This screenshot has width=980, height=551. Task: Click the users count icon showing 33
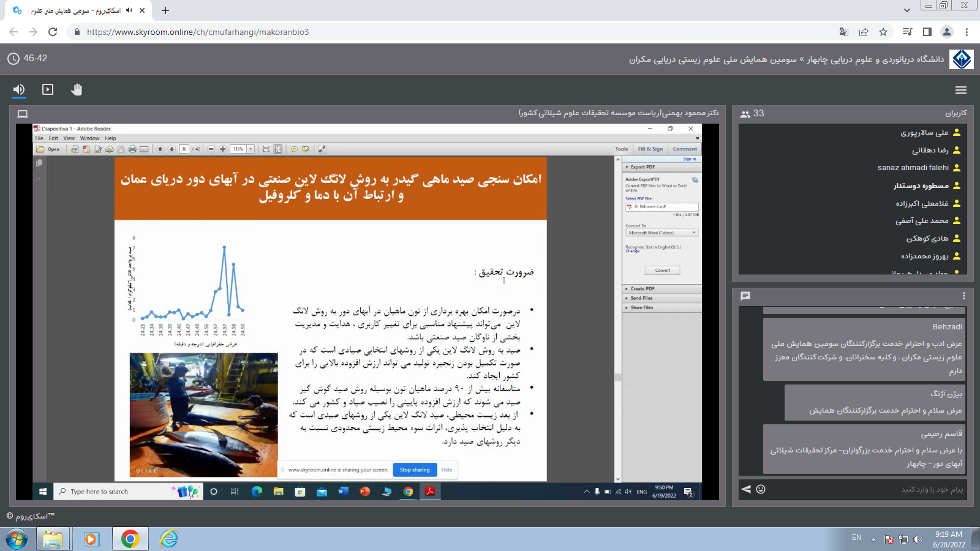(746, 114)
